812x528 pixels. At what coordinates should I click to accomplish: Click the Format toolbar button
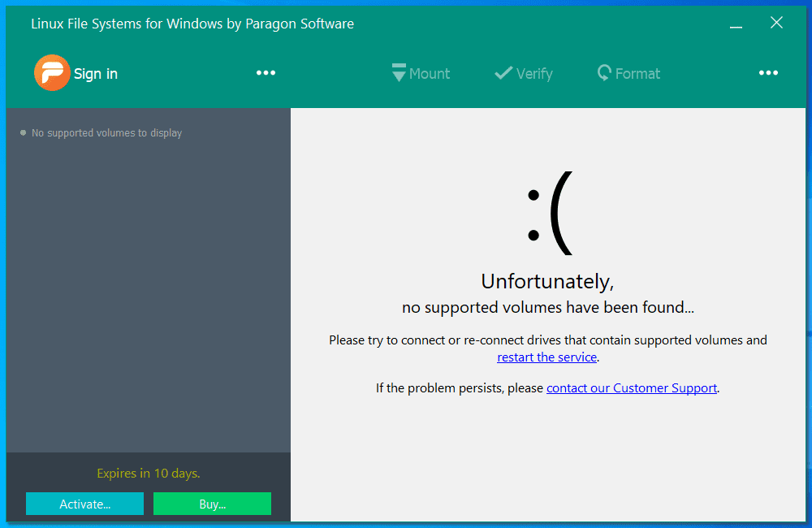click(628, 73)
